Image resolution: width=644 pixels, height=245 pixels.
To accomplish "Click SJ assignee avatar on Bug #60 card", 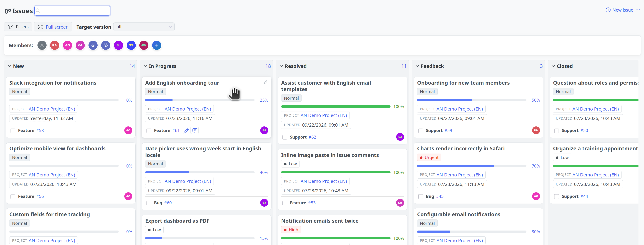I will 264,203.
